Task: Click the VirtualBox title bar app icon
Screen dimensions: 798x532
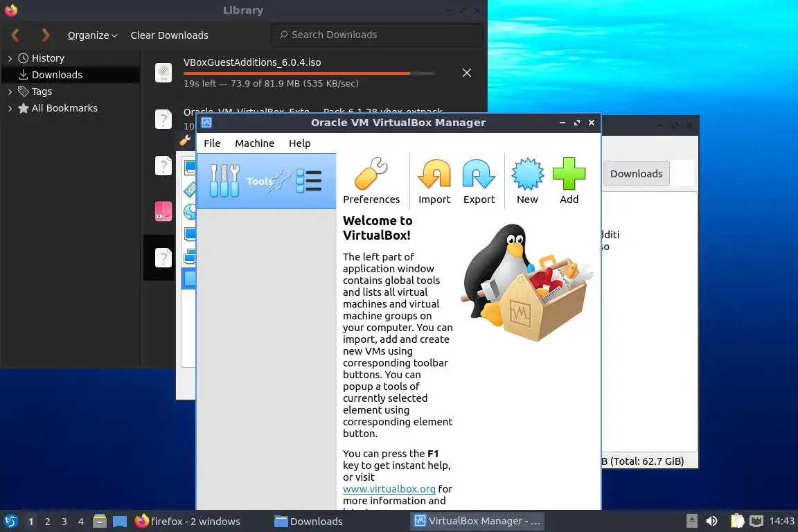Action: 206,123
